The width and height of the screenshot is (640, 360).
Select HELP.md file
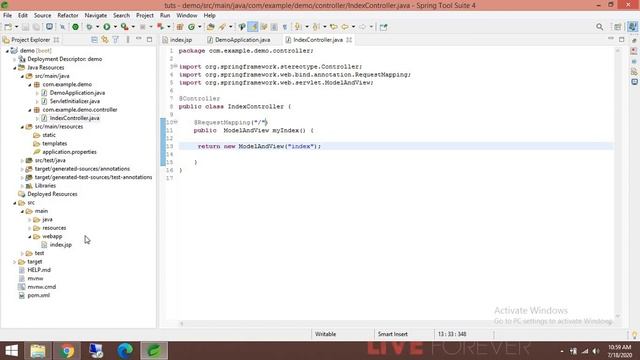[39, 270]
